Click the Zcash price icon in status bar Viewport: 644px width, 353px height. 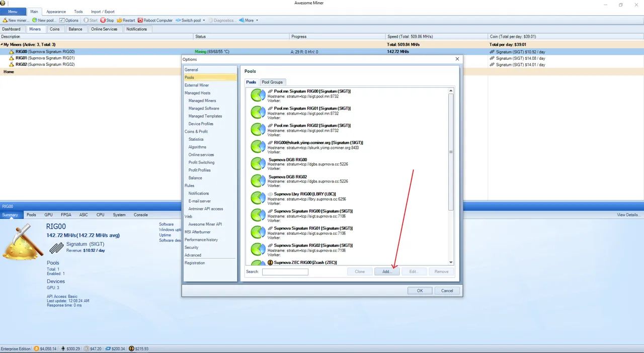(131, 348)
